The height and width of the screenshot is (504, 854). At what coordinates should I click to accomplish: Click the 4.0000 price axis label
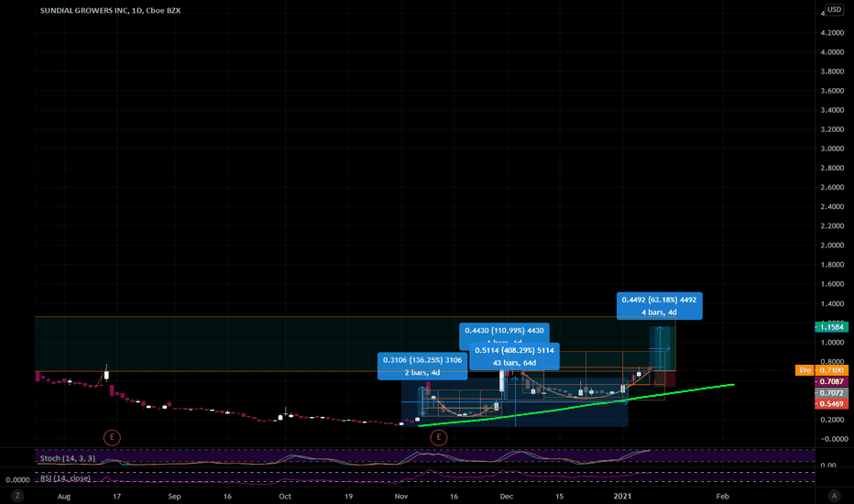[832, 52]
